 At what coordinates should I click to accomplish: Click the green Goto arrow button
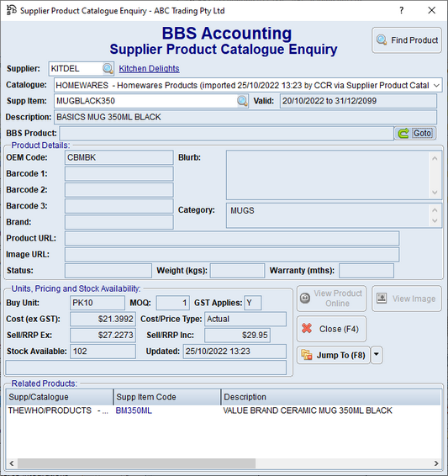click(415, 133)
